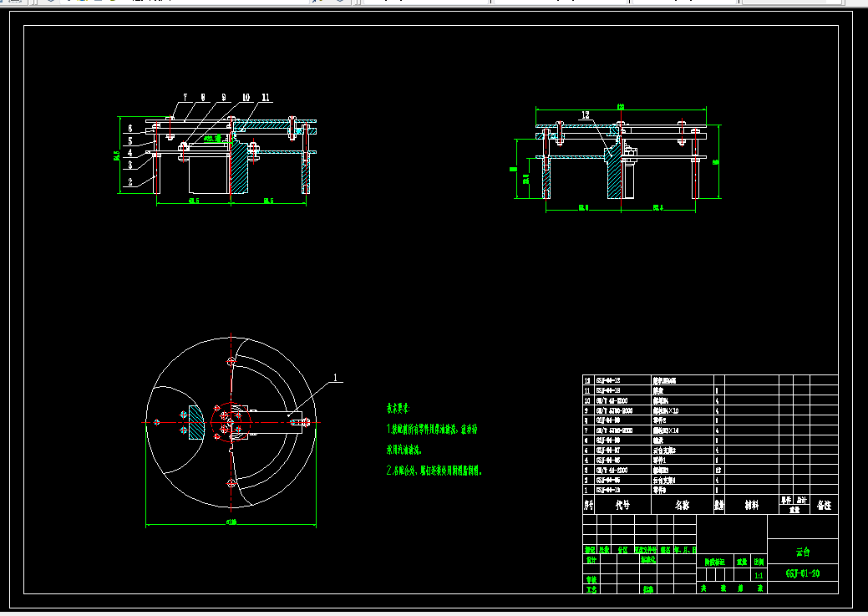The image size is (868, 616).
Task: Click sequence number 10 in parts list
Action: (x=587, y=400)
